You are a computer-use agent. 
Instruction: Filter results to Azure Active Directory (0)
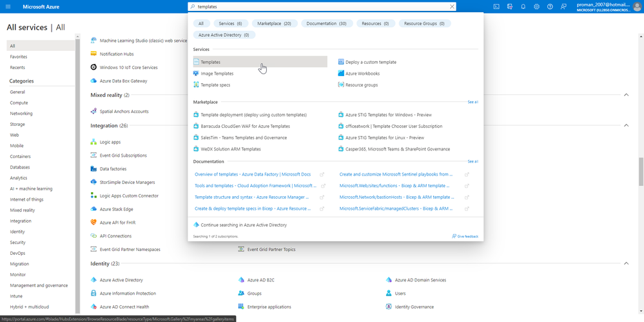coord(224,35)
